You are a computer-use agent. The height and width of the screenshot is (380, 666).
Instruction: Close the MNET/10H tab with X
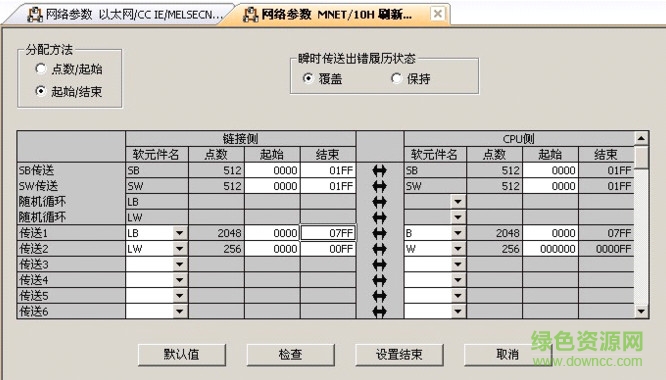click(x=437, y=14)
